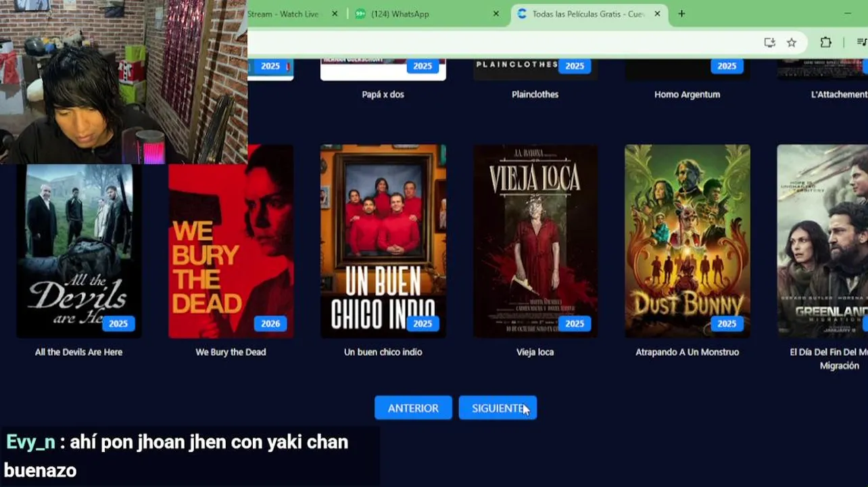Click the ANTERIOR pagination button
The width and height of the screenshot is (868, 487).
click(x=413, y=408)
